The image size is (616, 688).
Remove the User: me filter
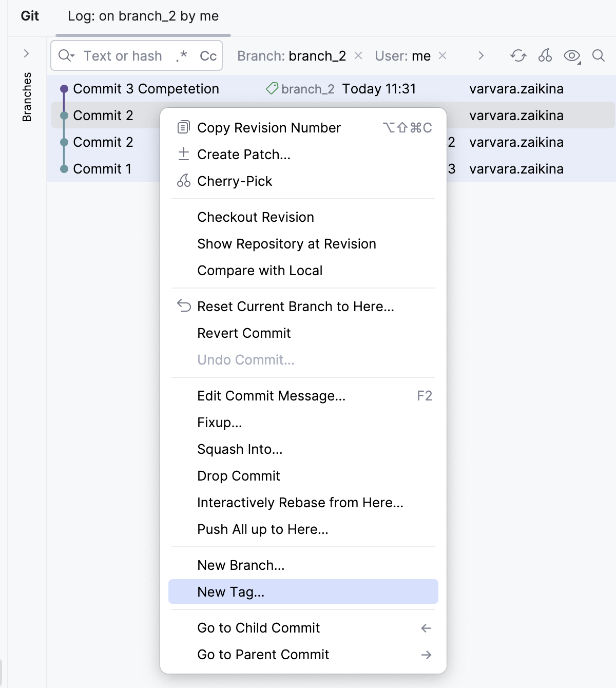coord(442,56)
